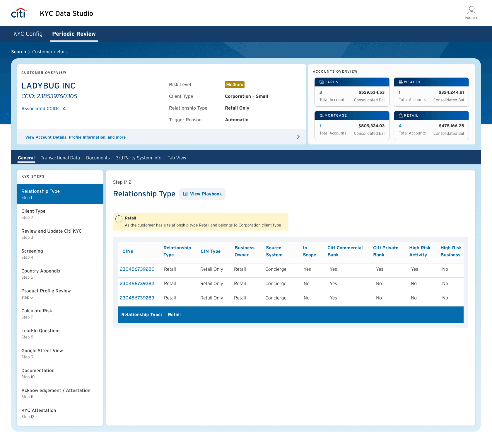Viewport: 492px width, 448px height.
Task: Select the Periodic Review tab
Action: click(74, 34)
